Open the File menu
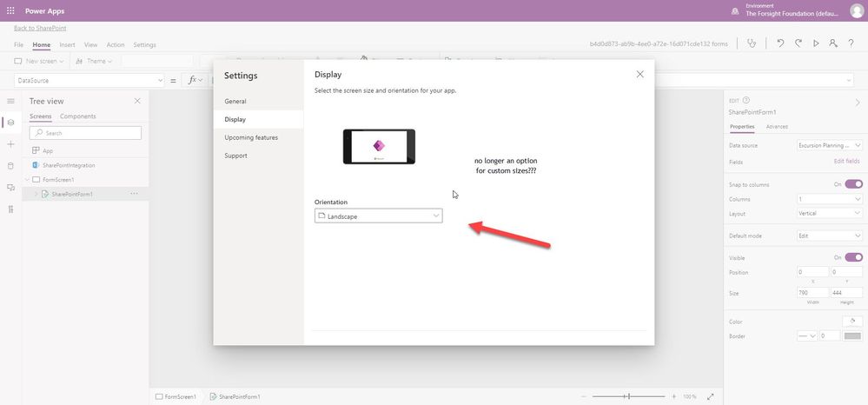The width and height of the screenshot is (868, 405). [19, 45]
